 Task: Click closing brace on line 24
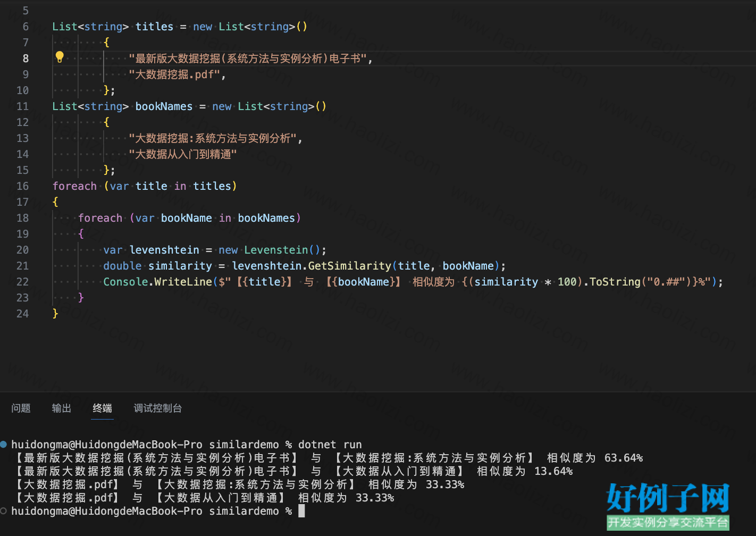point(55,314)
